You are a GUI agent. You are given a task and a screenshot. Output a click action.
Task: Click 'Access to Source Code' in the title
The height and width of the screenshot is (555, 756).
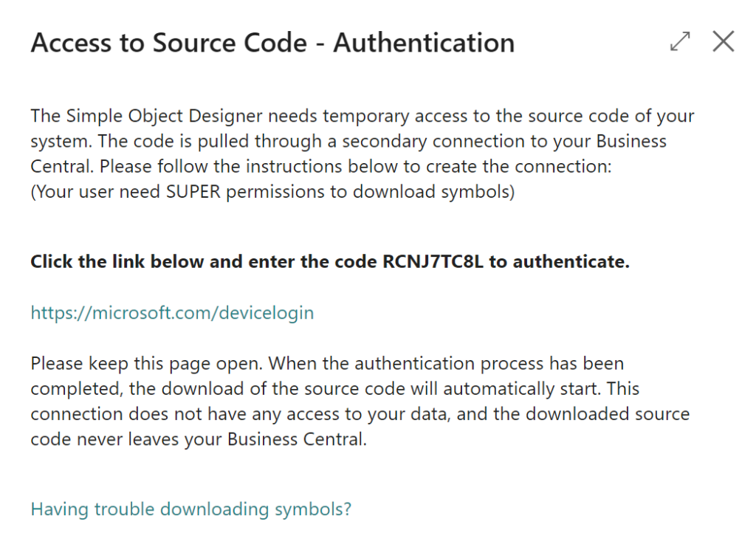[x=169, y=43]
